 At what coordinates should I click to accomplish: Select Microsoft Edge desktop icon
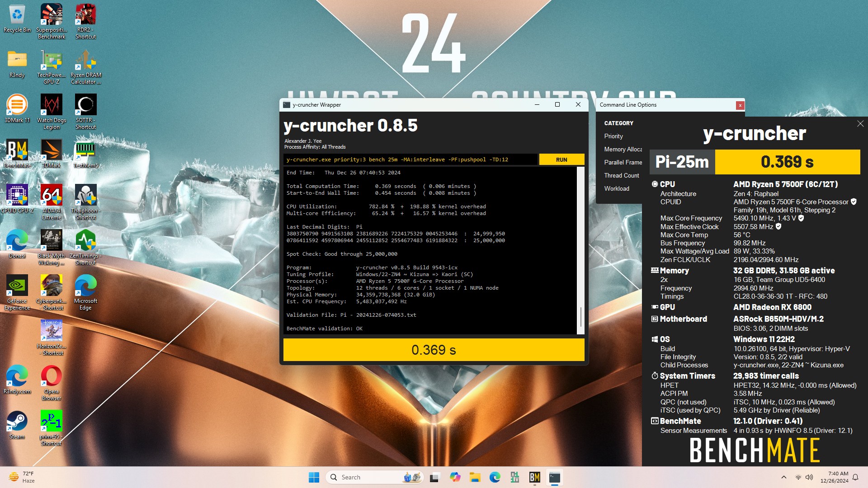pos(85,292)
